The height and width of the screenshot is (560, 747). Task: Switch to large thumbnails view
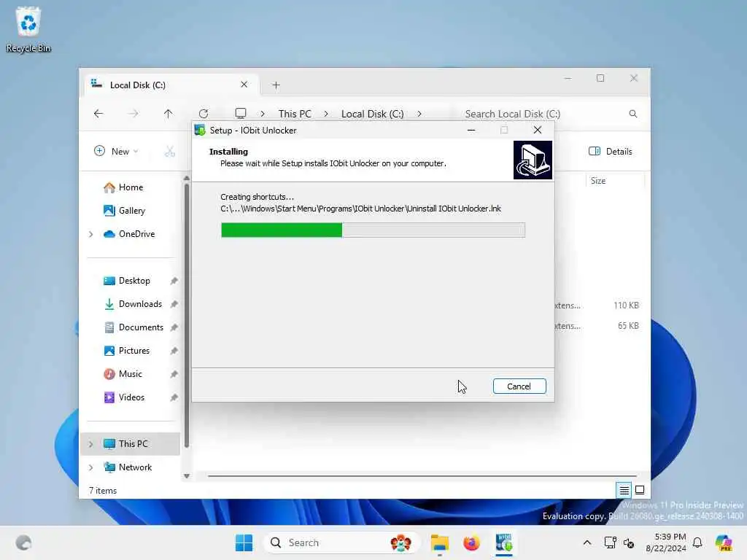click(x=640, y=490)
